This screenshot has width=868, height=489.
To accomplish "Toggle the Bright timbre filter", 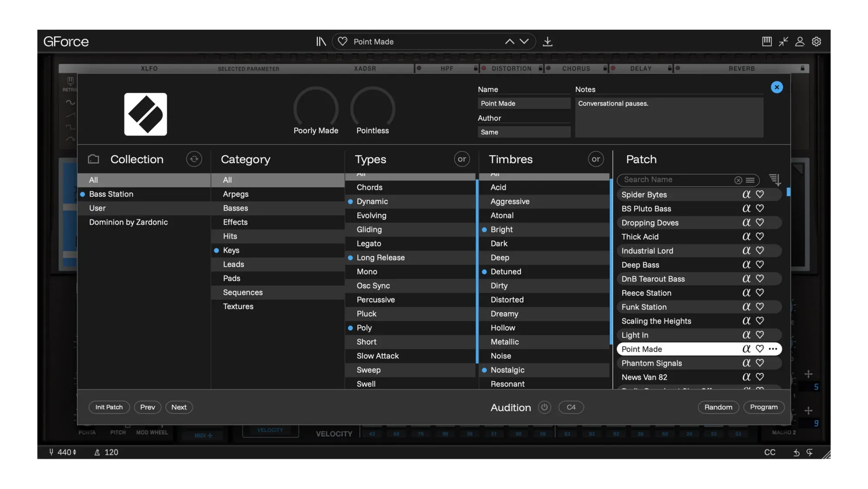I will click(x=544, y=229).
